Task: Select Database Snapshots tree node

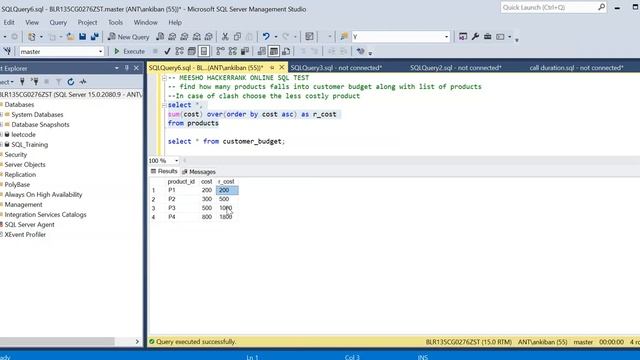Action: [x=40, y=124]
